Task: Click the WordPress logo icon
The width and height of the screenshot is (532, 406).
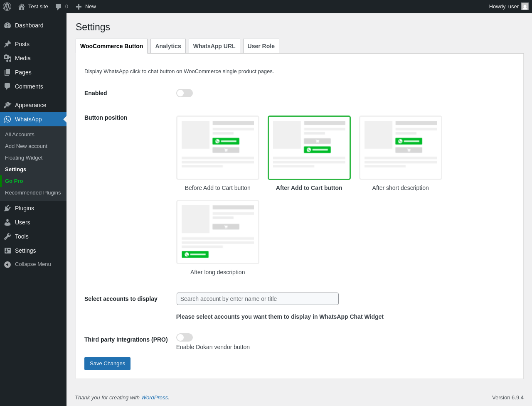Action: click(7, 7)
